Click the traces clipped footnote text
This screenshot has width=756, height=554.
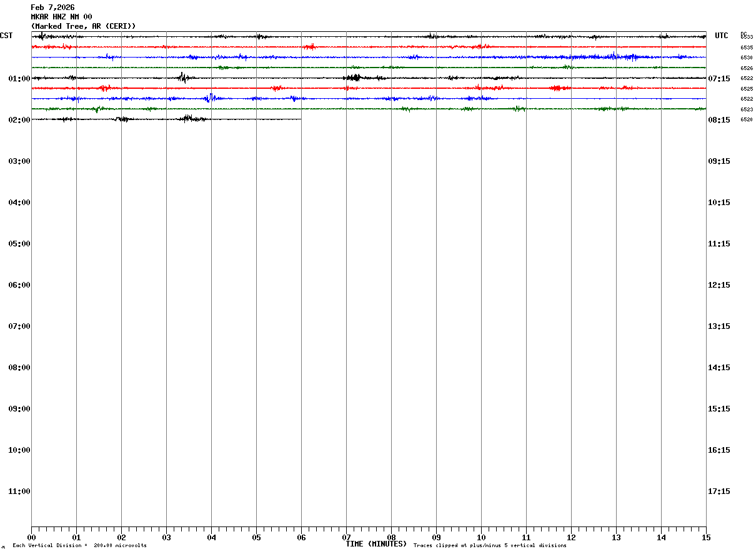tap(490, 546)
